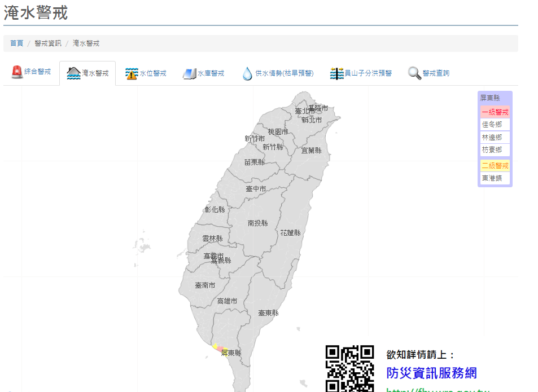This screenshot has width=538, height=392.
Task: Click 臺中市 on the map
Action: pyautogui.click(x=256, y=189)
